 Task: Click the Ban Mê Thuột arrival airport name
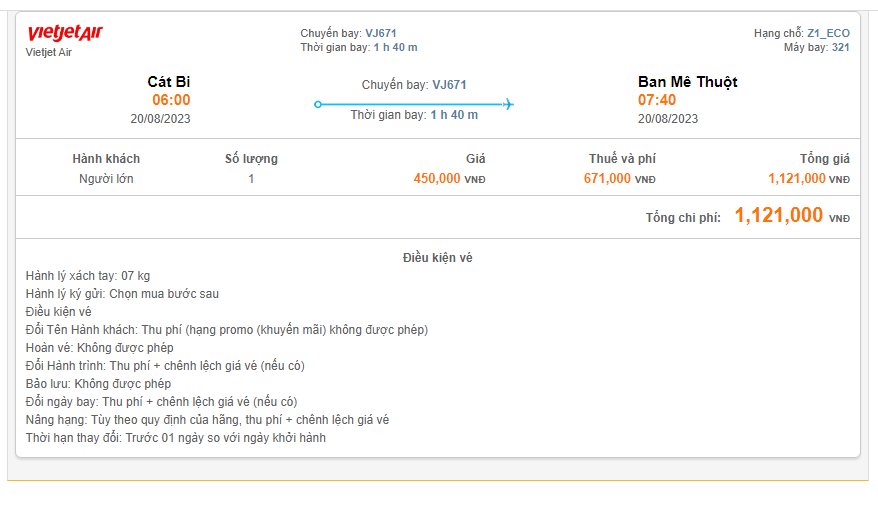point(687,82)
